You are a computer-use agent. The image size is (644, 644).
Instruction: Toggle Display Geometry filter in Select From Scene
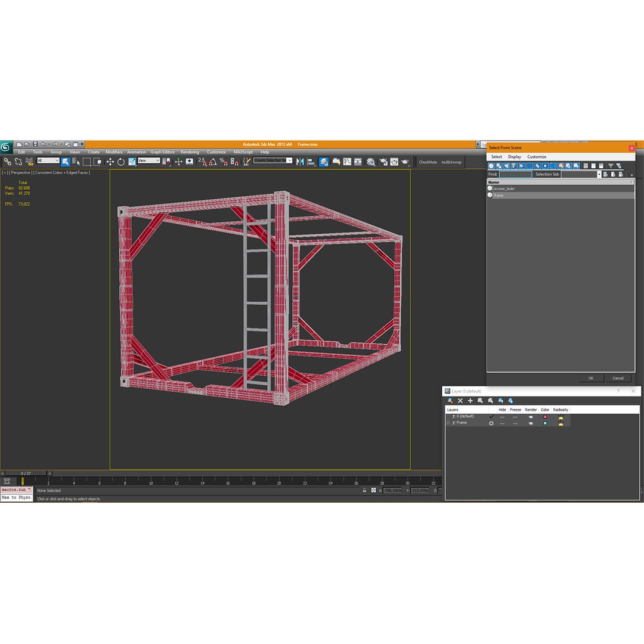[491, 166]
